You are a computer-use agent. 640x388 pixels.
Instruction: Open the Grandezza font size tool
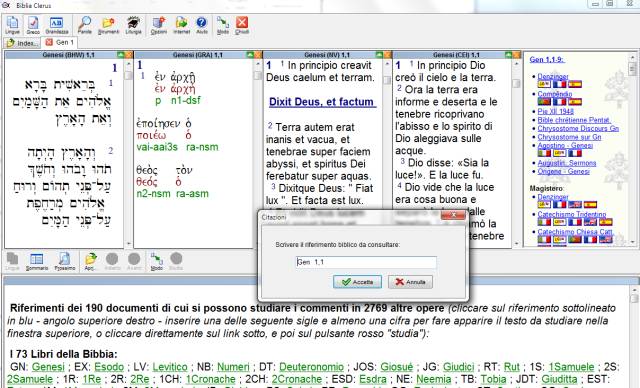(56, 25)
